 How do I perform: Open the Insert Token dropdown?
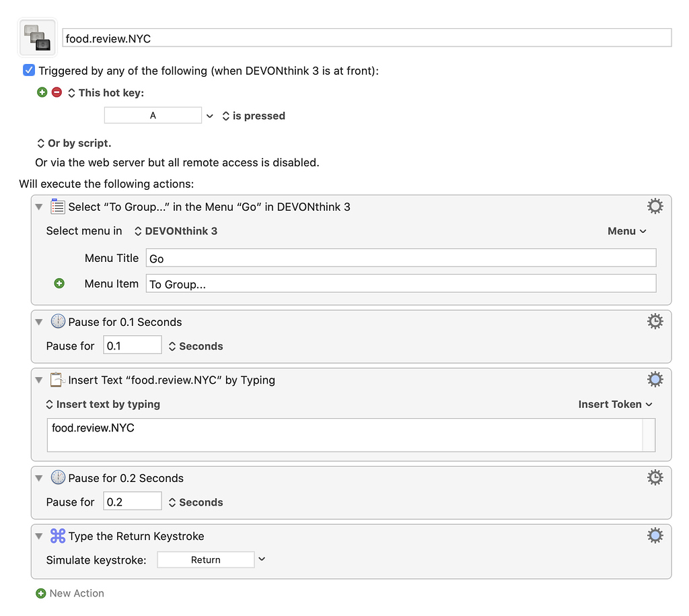[x=614, y=404]
